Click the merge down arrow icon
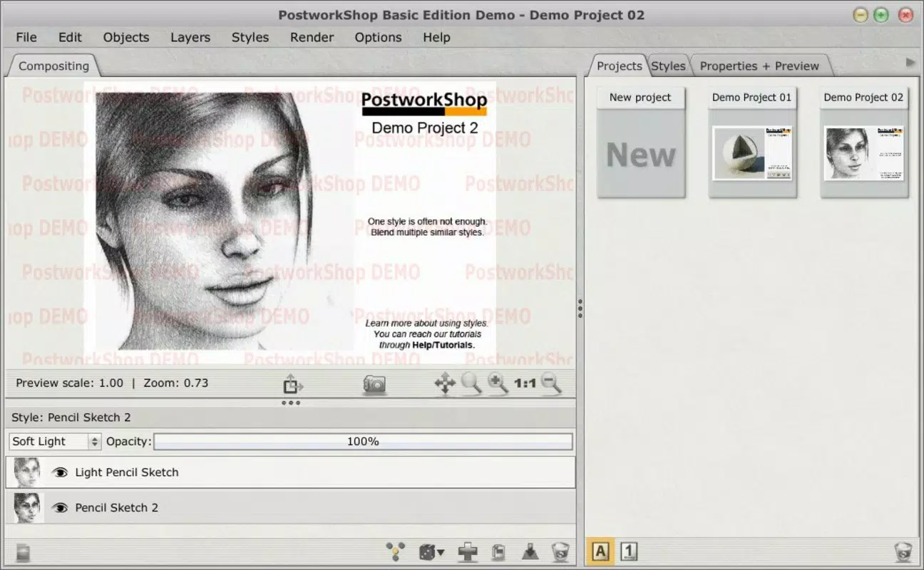 pos(530,552)
